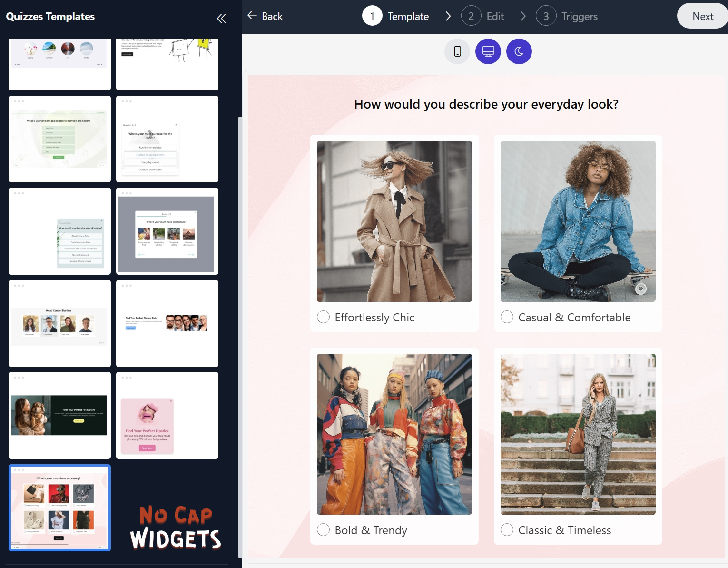Click the template list vertical scrollbar
This screenshot has width=728, height=568.
click(x=240, y=333)
